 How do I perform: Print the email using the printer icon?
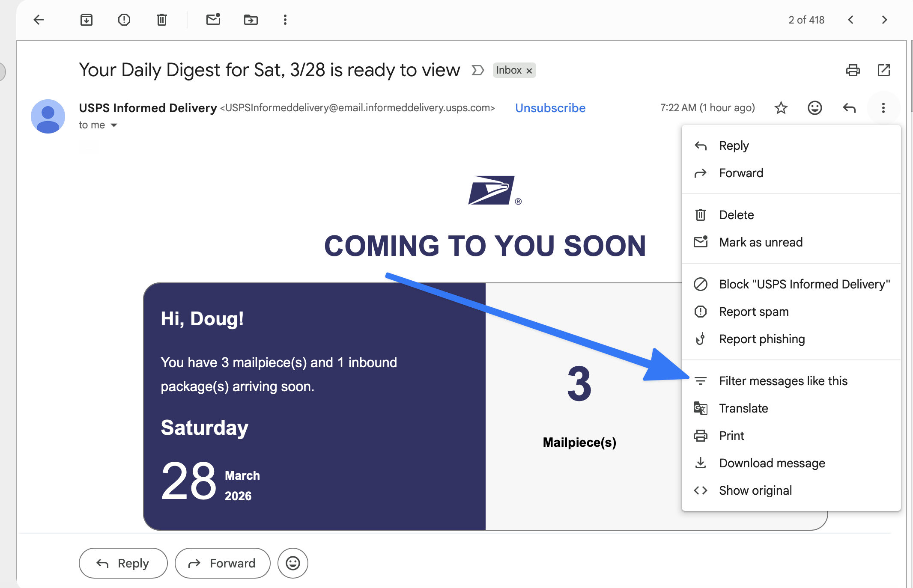[x=853, y=70]
